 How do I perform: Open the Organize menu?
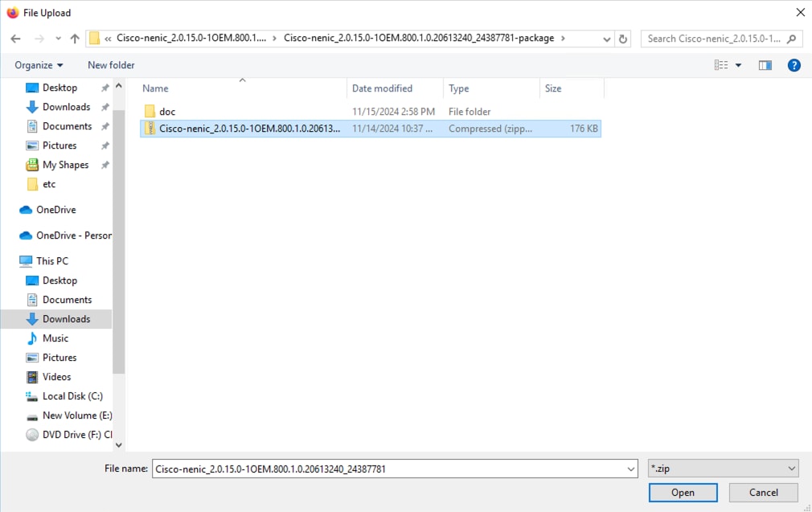tap(39, 65)
